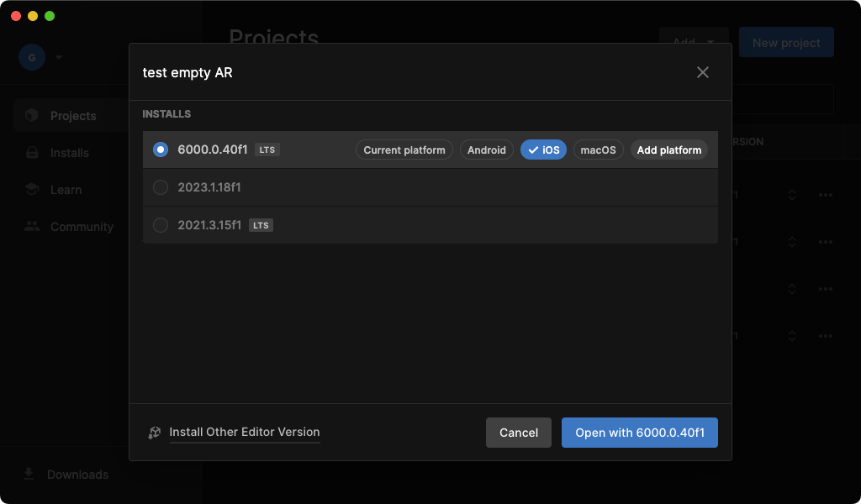
Task: Click the Projects cube icon in sidebar
Action: click(x=32, y=116)
